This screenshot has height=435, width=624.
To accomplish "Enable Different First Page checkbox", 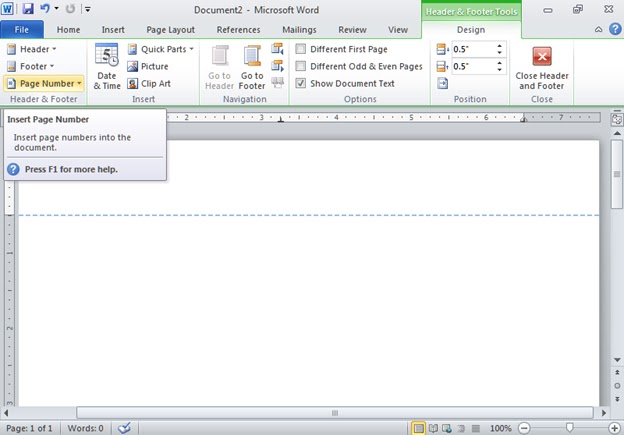I will click(301, 49).
